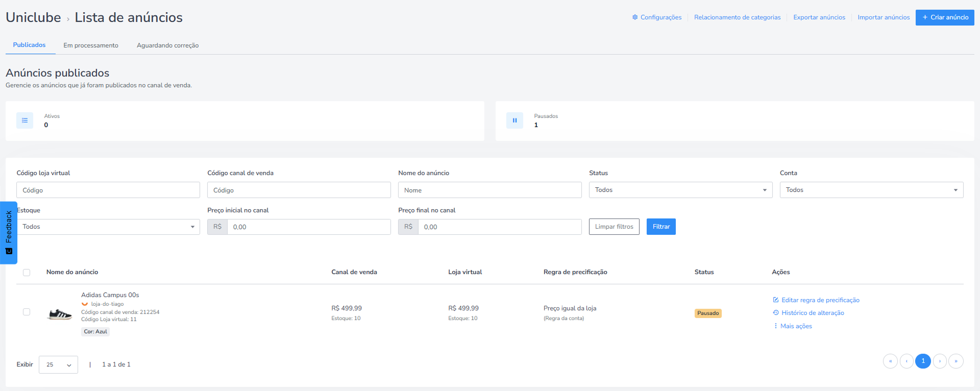The width and height of the screenshot is (980, 391).
Task: Switch to Em processamento tab
Action: 91,45
